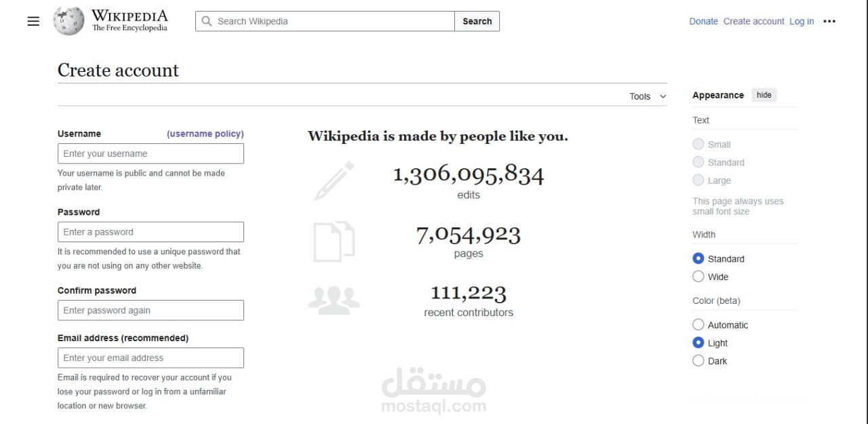Screen dimensions: 868x424
Task: Click the Enter a password field
Action: [x=151, y=232]
